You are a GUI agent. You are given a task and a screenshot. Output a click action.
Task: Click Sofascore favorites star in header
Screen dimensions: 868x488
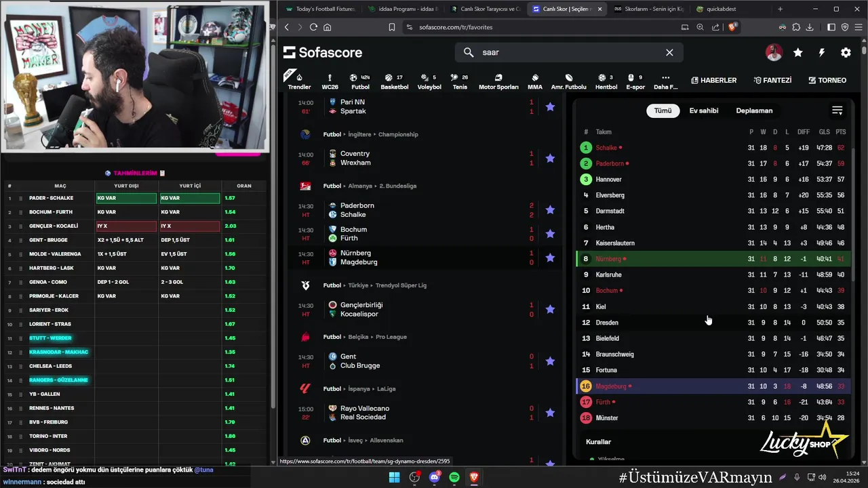coord(797,52)
